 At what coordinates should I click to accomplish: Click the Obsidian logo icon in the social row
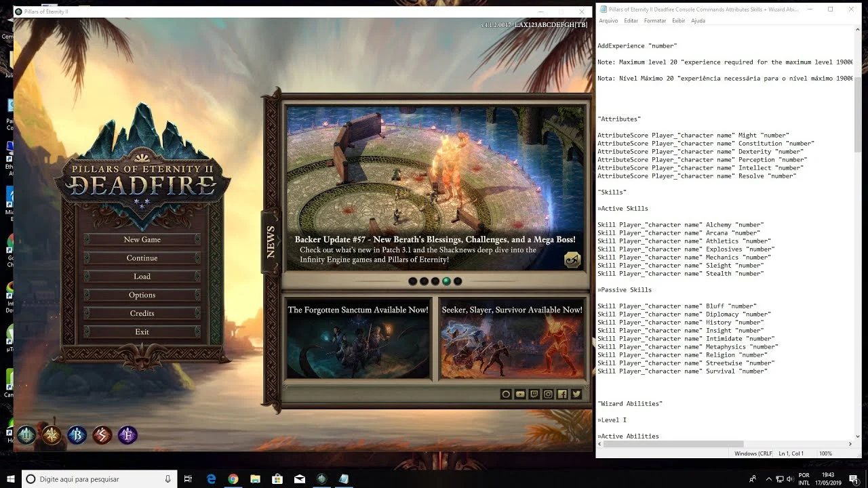pyautogui.click(x=506, y=394)
